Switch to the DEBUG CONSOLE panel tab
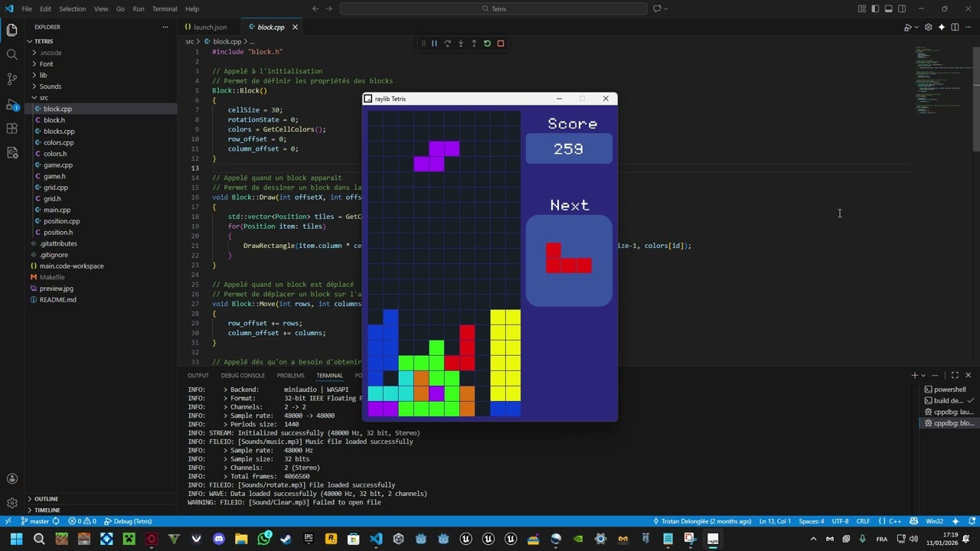The image size is (980, 551). click(243, 375)
